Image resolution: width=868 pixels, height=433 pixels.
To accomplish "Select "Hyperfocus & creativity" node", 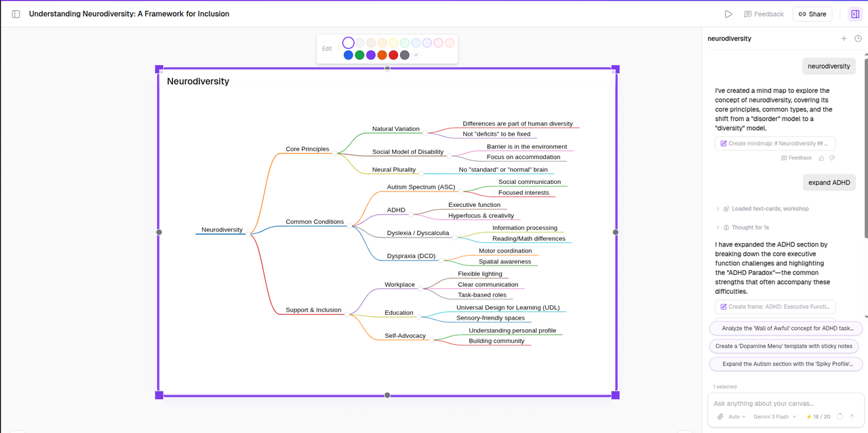I will pyautogui.click(x=481, y=216).
